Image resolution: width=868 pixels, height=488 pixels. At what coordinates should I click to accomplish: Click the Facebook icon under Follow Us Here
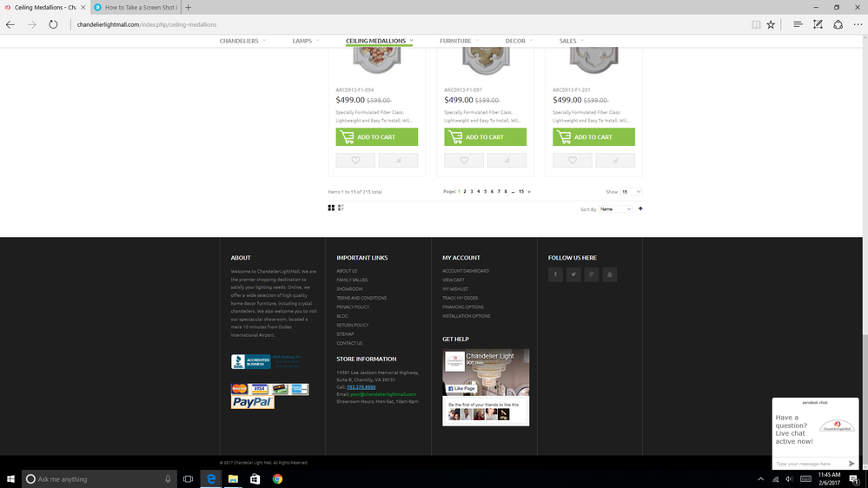pos(555,275)
